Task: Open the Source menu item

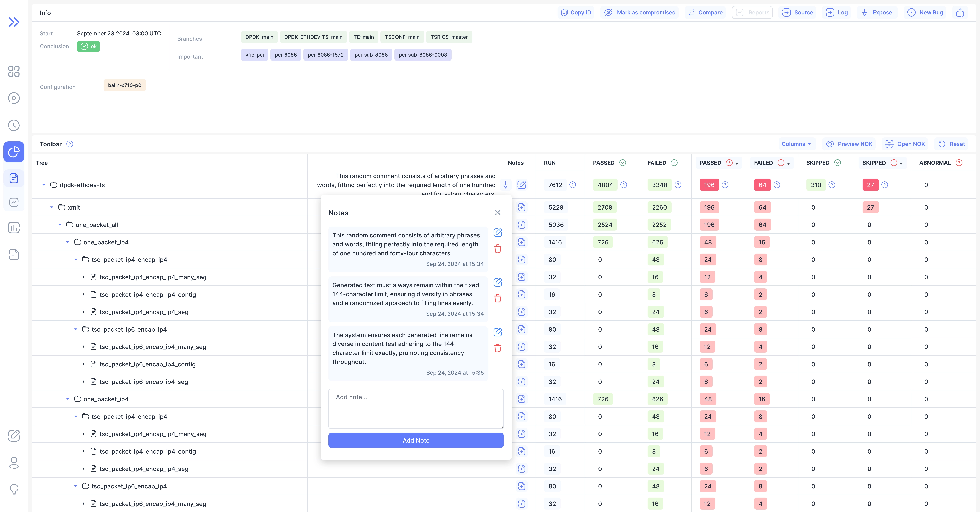Action: [x=797, y=13]
